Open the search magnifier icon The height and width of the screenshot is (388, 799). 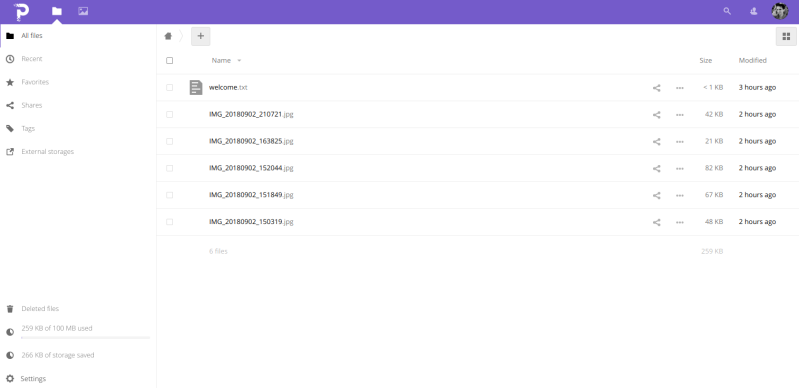727,11
